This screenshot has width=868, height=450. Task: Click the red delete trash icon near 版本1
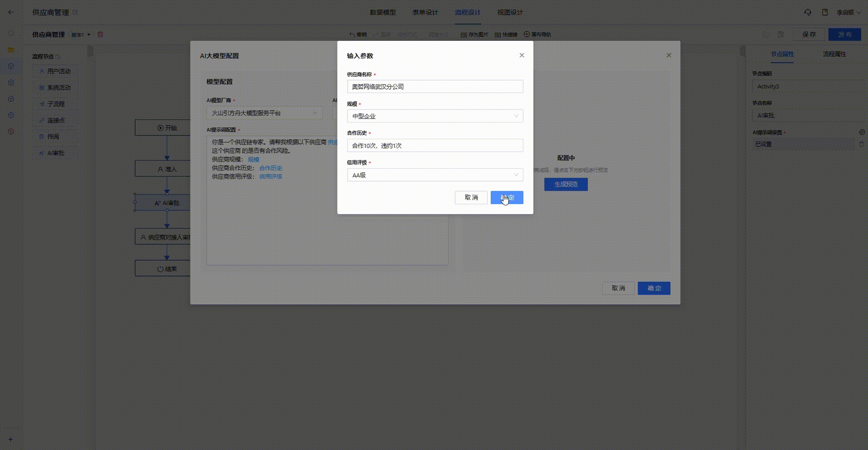[100, 35]
